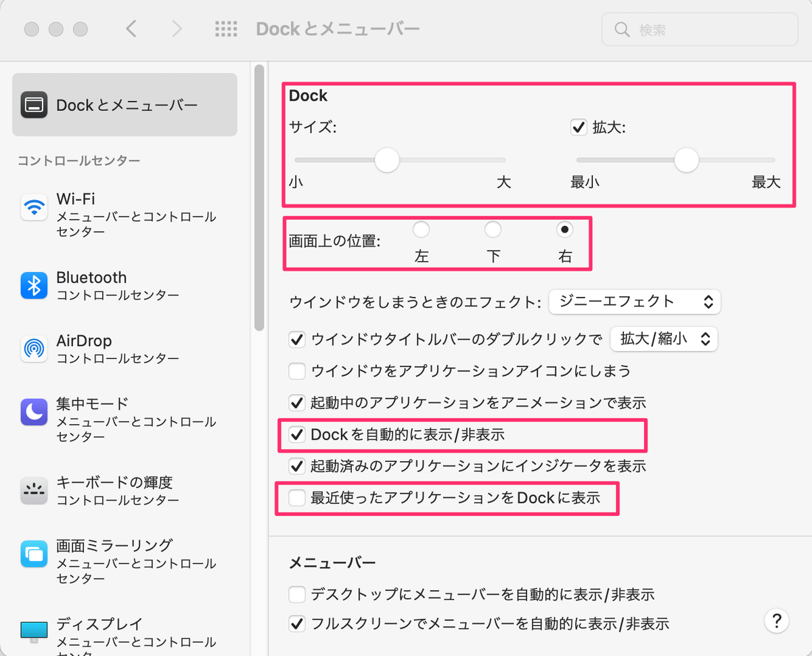The image size is (812, 656).
Task: Open the show-all grid icon
Action: pyautogui.click(x=226, y=28)
